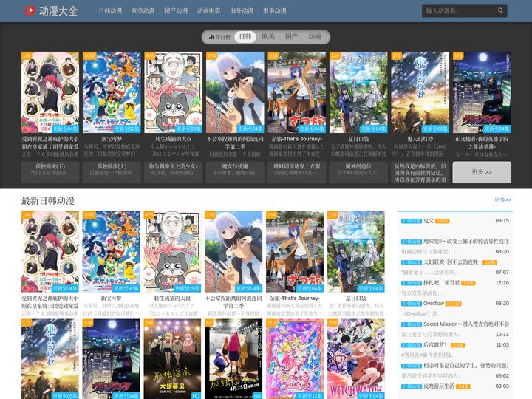Switch ranking to the 动画 tab

point(315,37)
